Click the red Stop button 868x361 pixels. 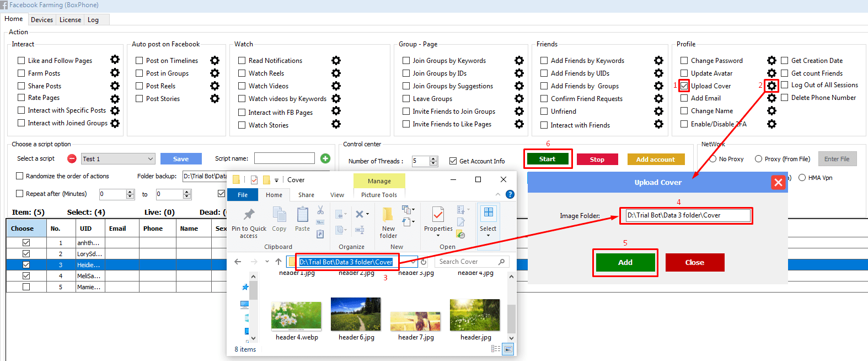(597, 160)
